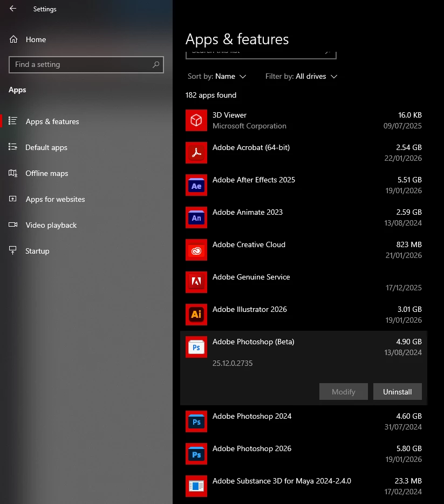Click the 5.51 GB size value
444x504 pixels.
[x=409, y=180]
